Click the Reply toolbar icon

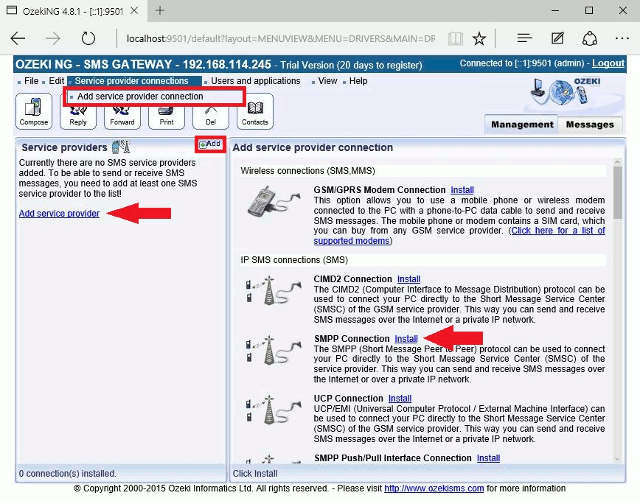pos(78,111)
